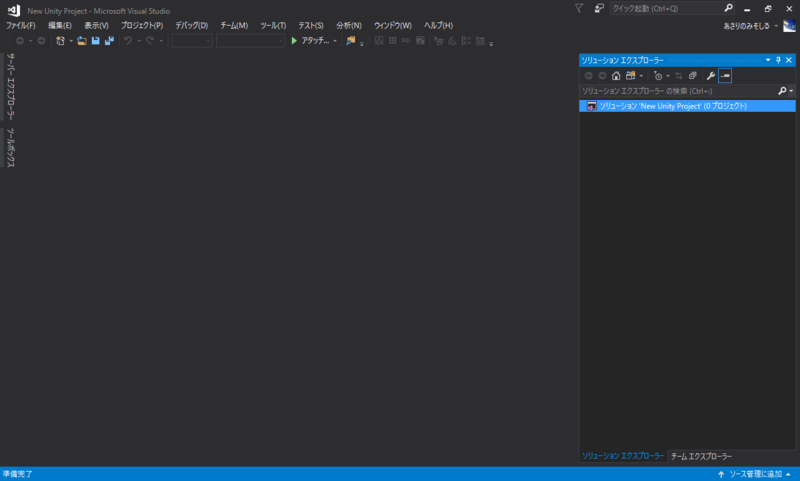Open the ヘルプ(H) menu
800x481 pixels.
(x=438, y=26)
